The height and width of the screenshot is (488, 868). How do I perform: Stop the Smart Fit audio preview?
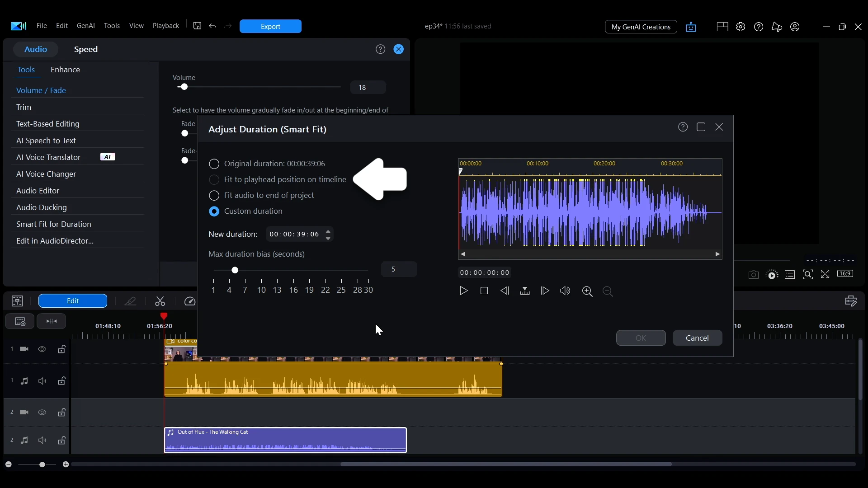click(485, 291)
